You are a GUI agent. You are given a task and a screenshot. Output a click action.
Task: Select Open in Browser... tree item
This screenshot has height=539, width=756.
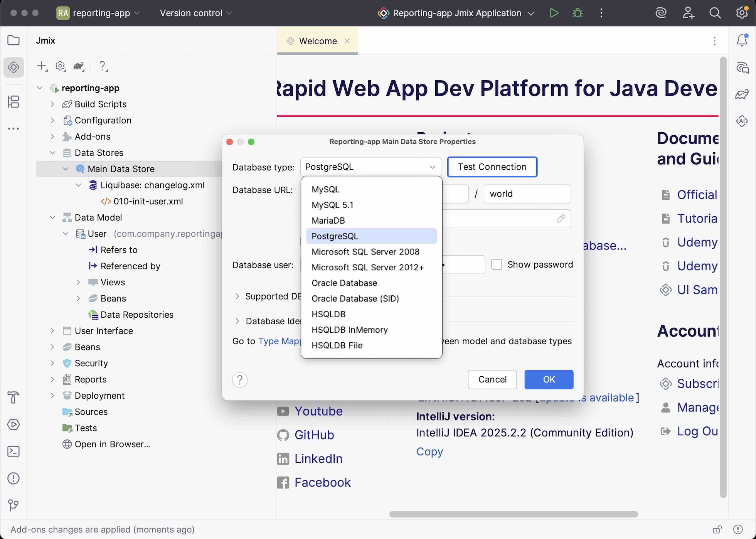tap(112, 444)
